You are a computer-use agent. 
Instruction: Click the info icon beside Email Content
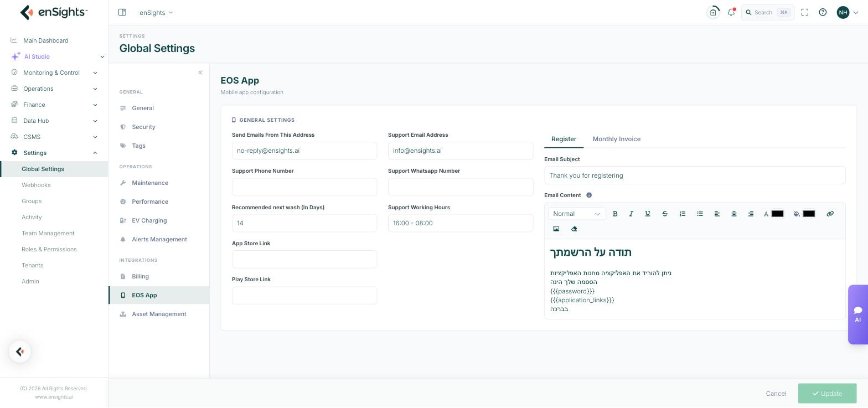pos(589,195)
